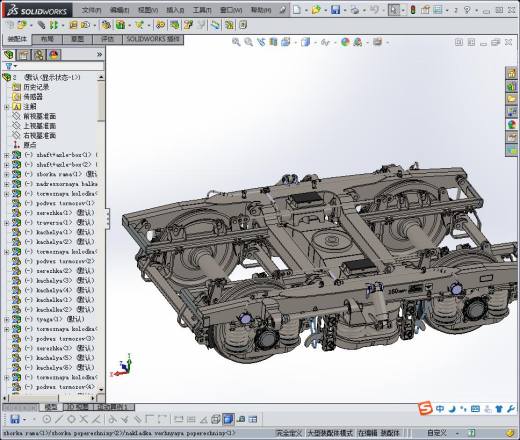
Task: Select the 历史记录 tree item
Action: [x=36, y=87]
